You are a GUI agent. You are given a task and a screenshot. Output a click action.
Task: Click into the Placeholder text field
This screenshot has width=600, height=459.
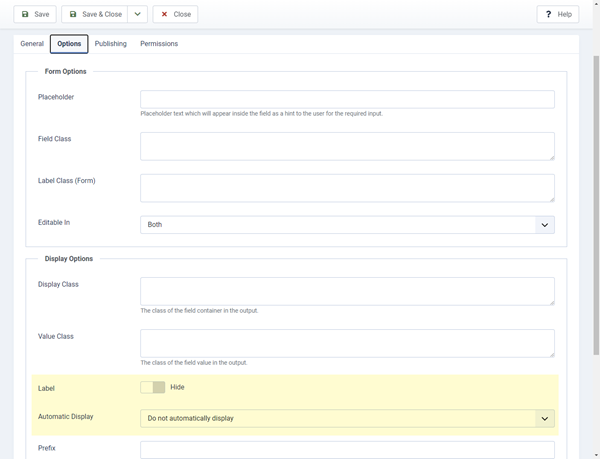coord(347,99)
